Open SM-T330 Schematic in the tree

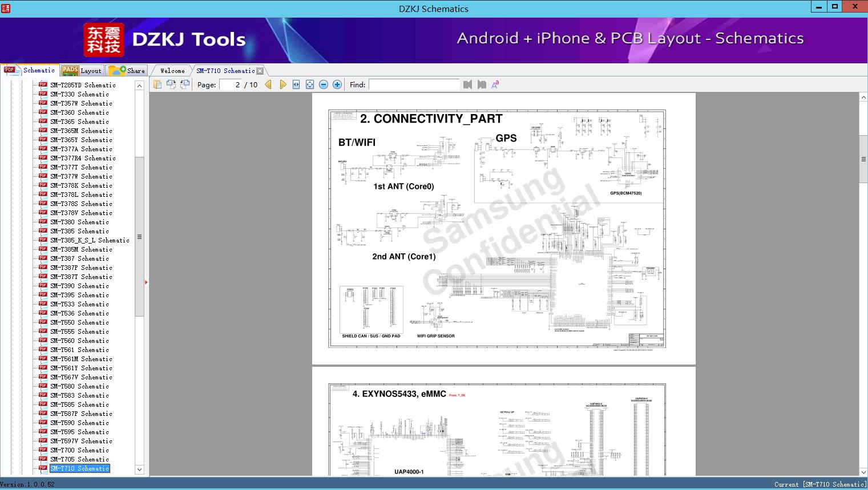pos(79,94)
